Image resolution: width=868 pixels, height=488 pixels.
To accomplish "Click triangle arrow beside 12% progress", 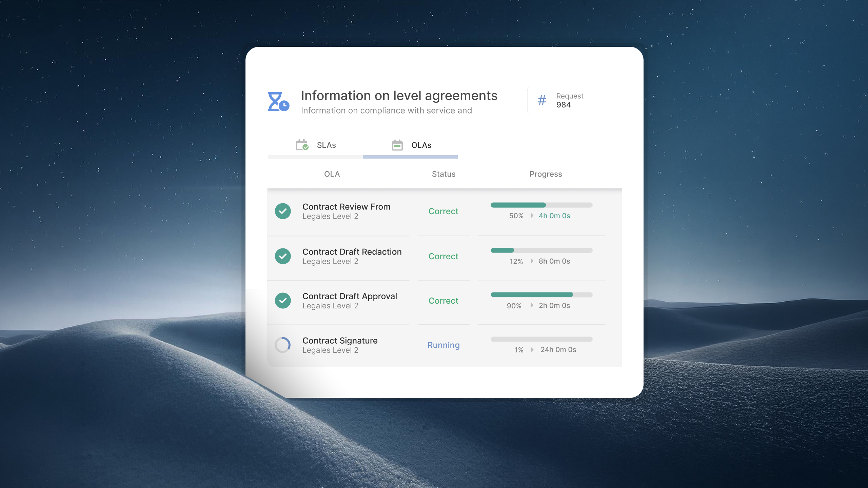I will (532, 261).
